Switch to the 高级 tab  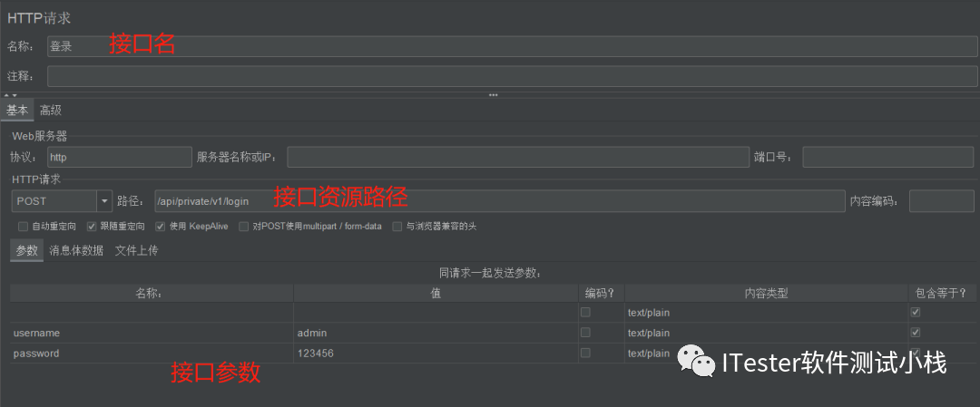(51, 111)
